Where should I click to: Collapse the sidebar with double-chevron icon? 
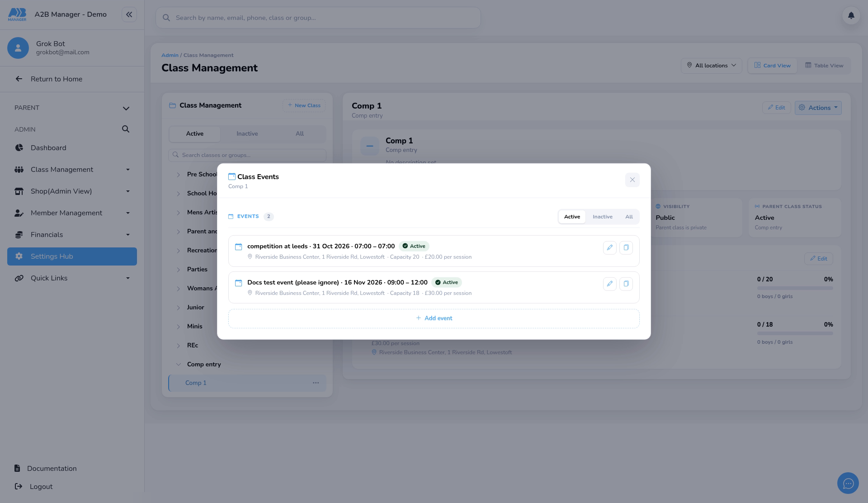pos(129,14)
